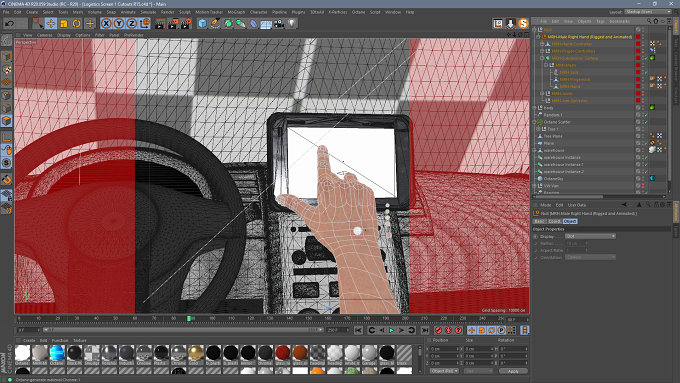Click the Record Active Objects icon
The image size is (680, 383).
point(438,331)
